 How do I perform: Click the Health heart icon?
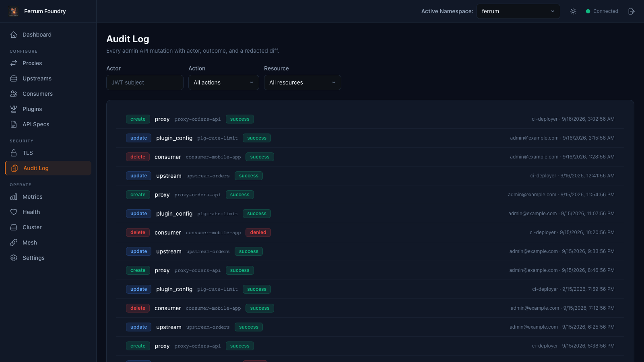pyautogui.click(x=14, y=212)
